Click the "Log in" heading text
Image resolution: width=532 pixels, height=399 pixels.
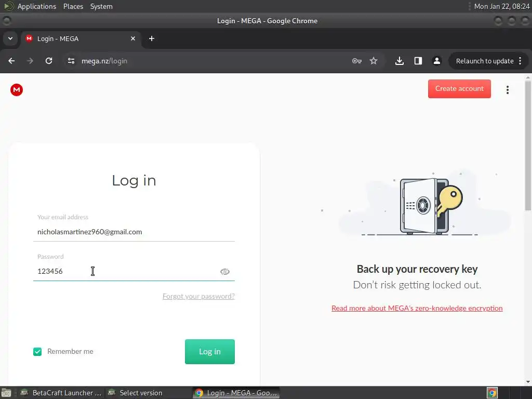coord(134,180)
